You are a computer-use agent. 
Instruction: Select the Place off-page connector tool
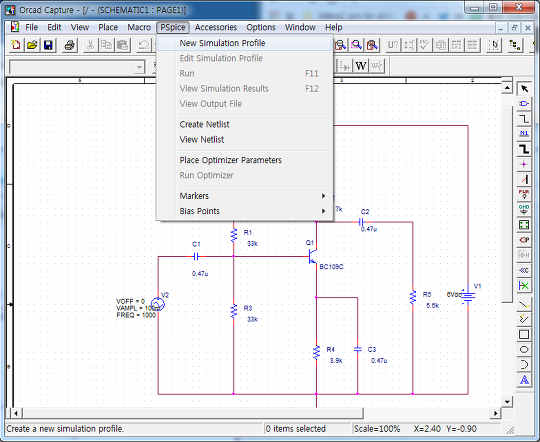tap(524, 270)
